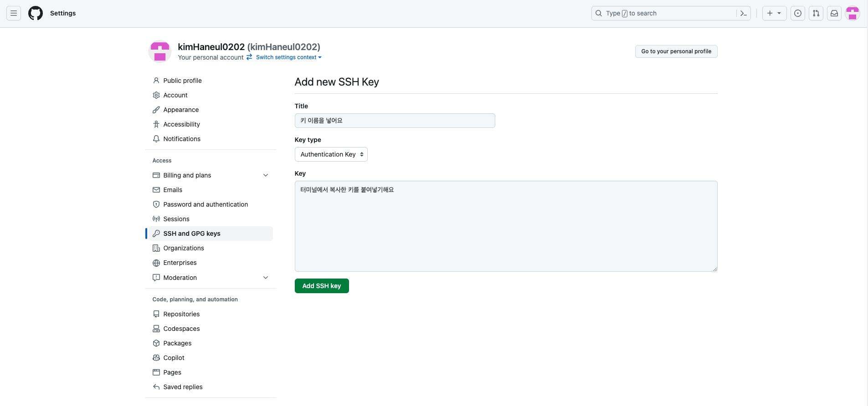Click the Billing and plans credit card icon
Screen dimensions: 868x406
156,175
